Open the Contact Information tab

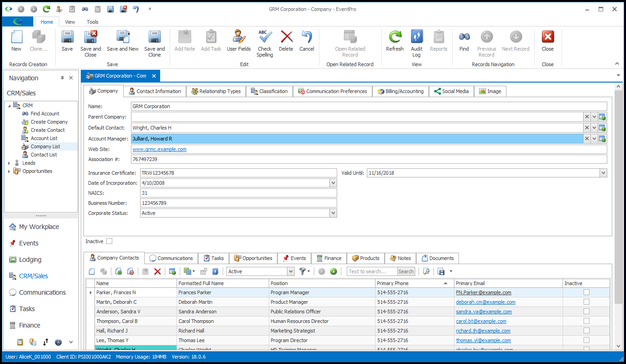(155, 91)
